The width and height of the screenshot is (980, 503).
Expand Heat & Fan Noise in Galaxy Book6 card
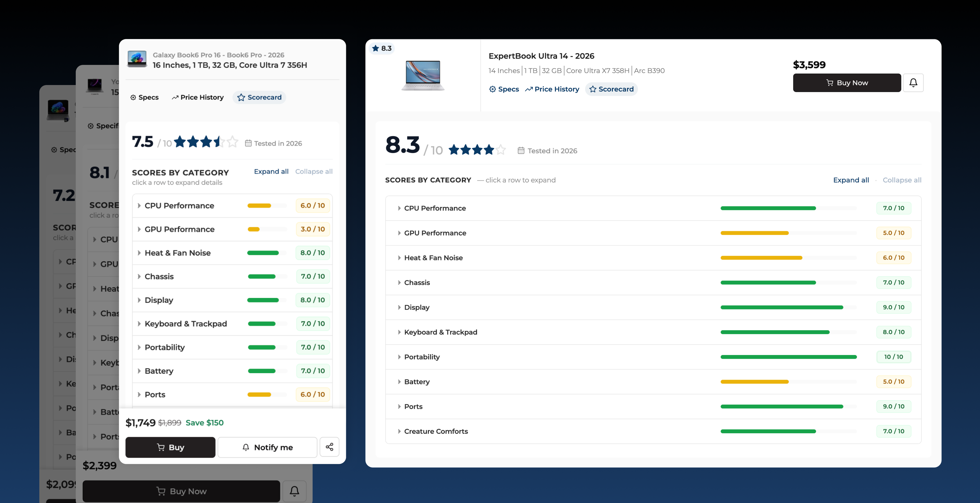click(233, 253)
